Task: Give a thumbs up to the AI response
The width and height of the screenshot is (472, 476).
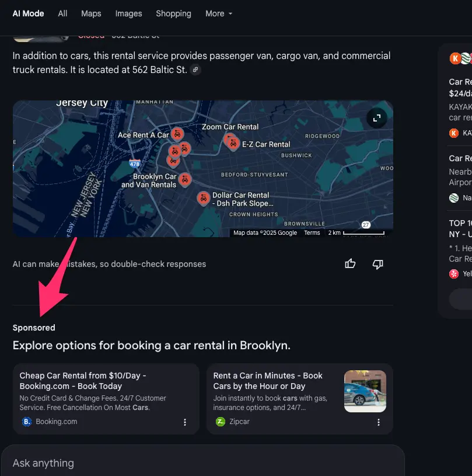Action: (x=350, y=263)
